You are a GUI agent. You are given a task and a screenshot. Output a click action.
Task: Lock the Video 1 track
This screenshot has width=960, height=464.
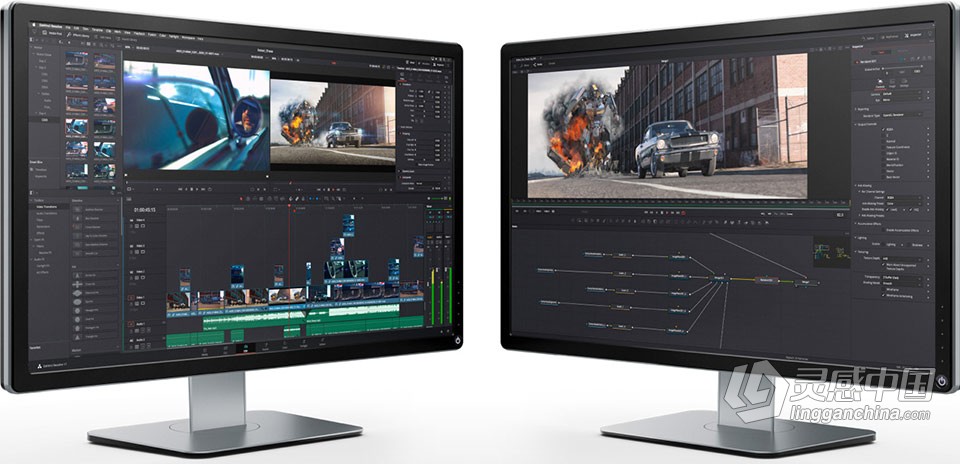coord(131,304)
